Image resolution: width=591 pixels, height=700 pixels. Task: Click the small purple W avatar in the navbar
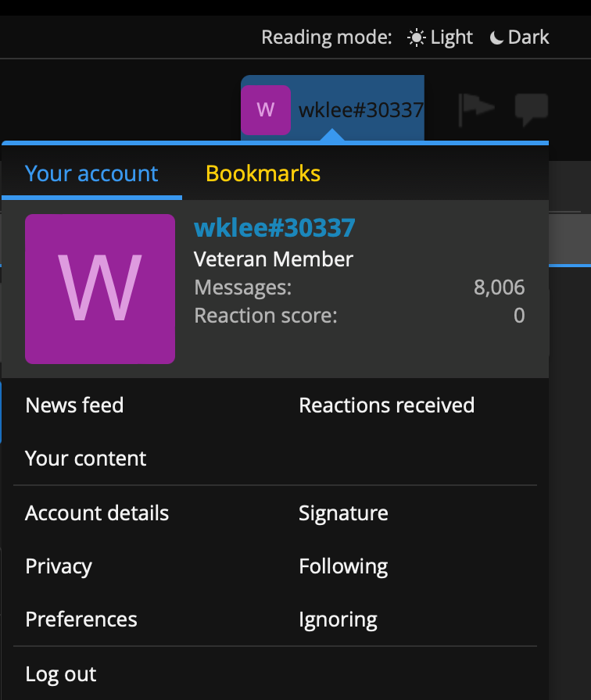[x=266, y=109]
